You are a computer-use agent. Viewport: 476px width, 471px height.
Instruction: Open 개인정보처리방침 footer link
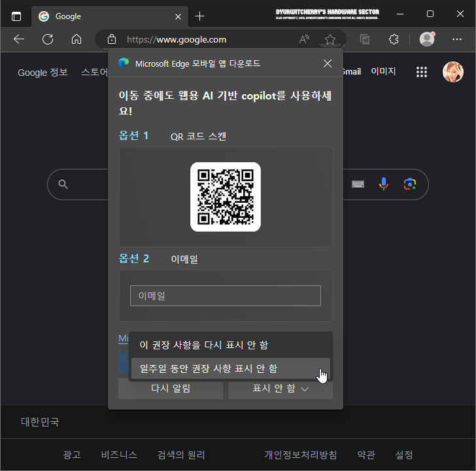click(301, 455)
